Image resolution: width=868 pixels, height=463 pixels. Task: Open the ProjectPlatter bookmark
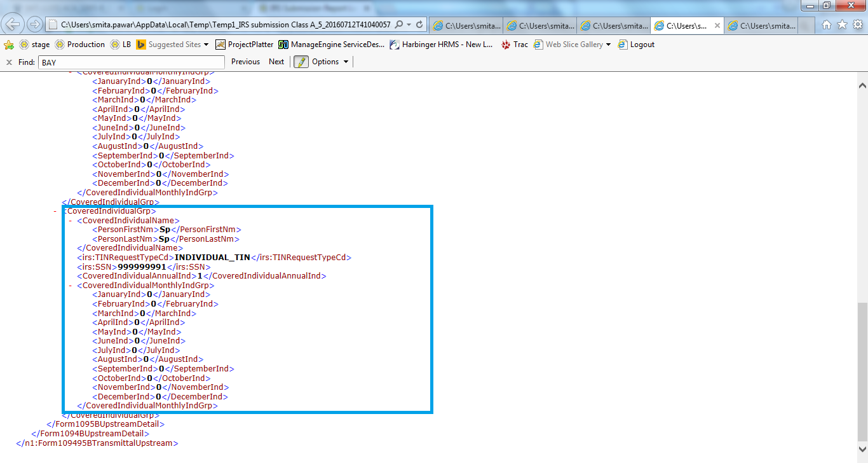(245, 45)
